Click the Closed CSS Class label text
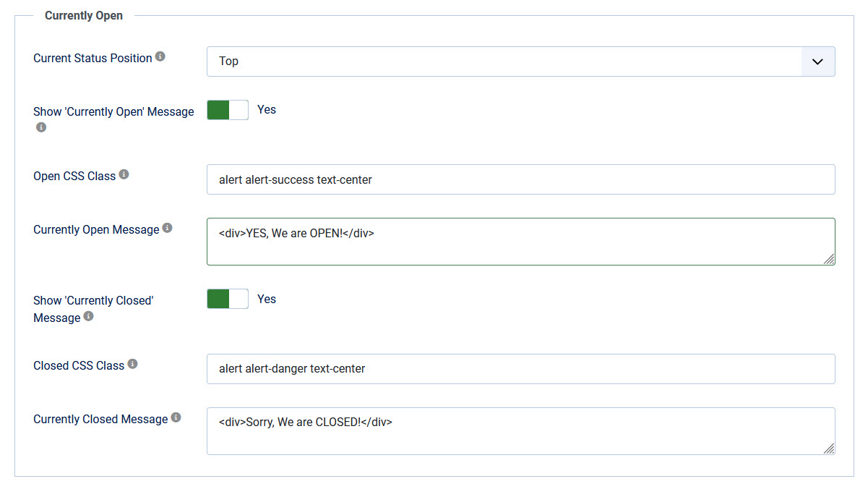868x497 pixels. 79,365
